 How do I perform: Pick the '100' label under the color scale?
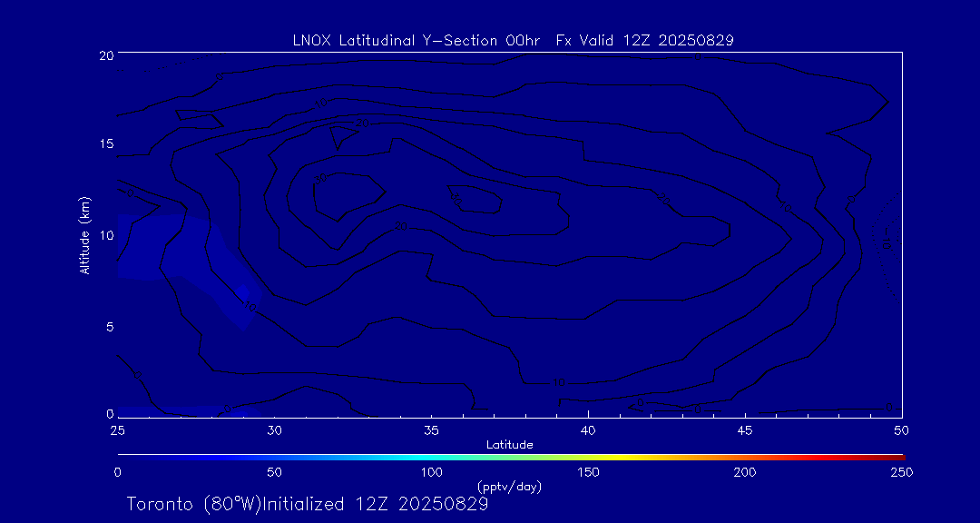(431, 472)
